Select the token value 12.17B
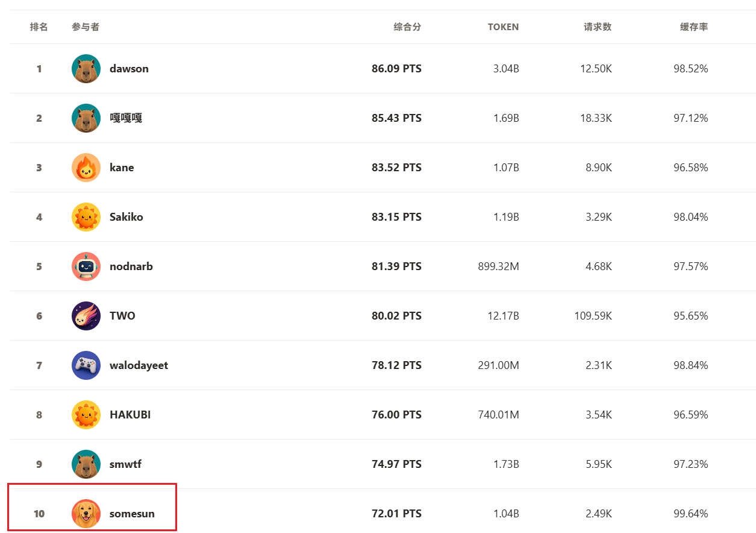The height and width of the screenshot is (533, 756). 502,316
